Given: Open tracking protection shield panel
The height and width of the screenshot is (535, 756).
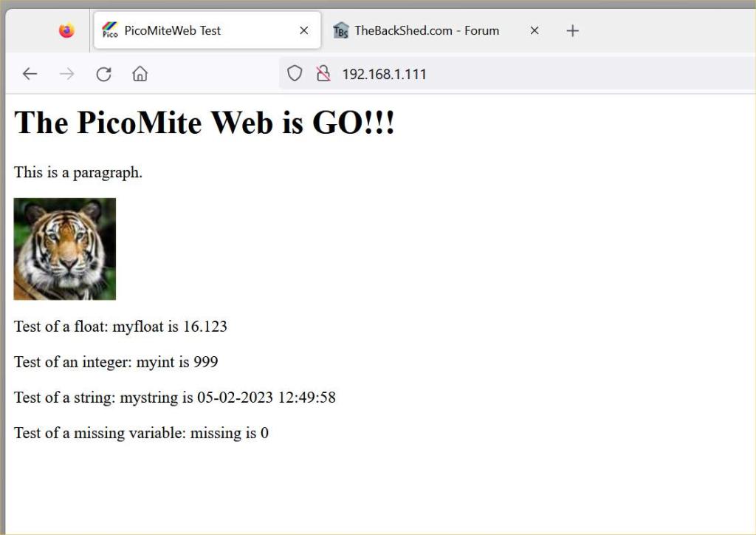Looking at the screenshot, I should [295, 74].
